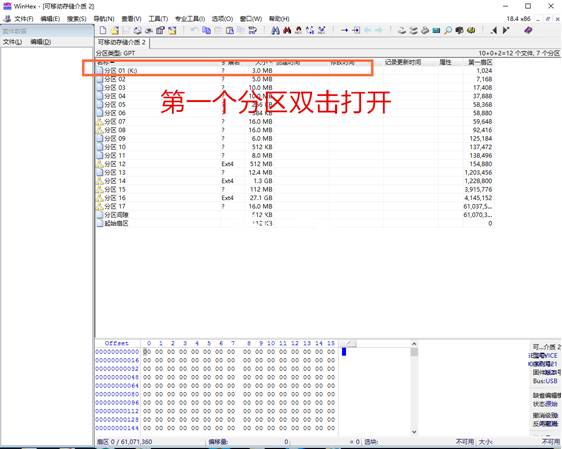Open the 选项(O) menu
This screenshot has height=449, width=562.
222,19
